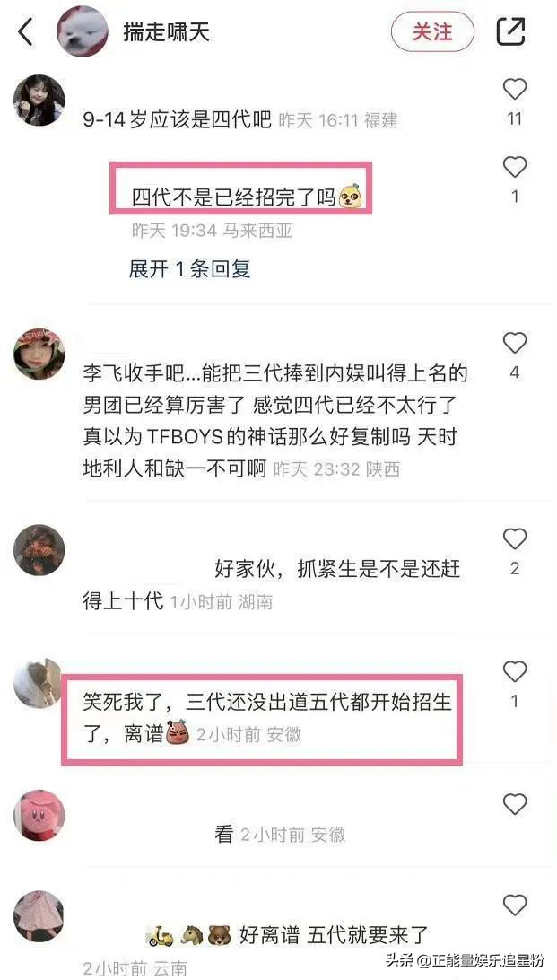Open the pink Kirby avatar
The image size is (557, 980).
tap(39, 815)
